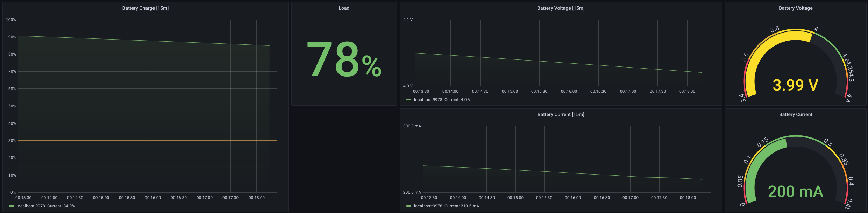Click the red 10% threshold line
This screenshot has width=868, height=213.
coord(147,175)
